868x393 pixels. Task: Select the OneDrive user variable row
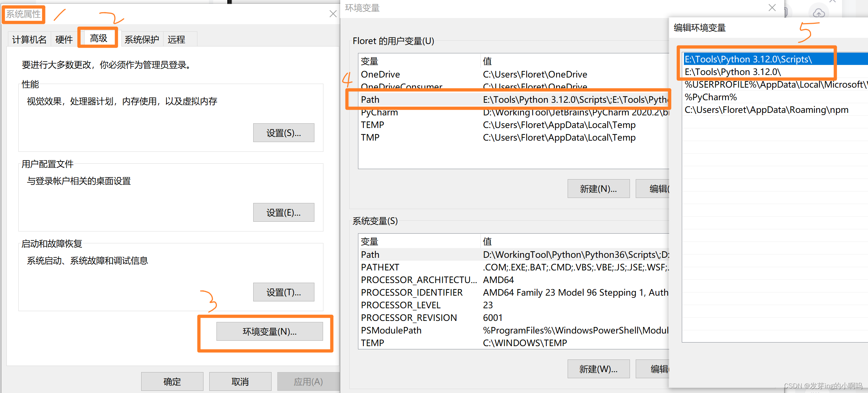pos(514,74)
